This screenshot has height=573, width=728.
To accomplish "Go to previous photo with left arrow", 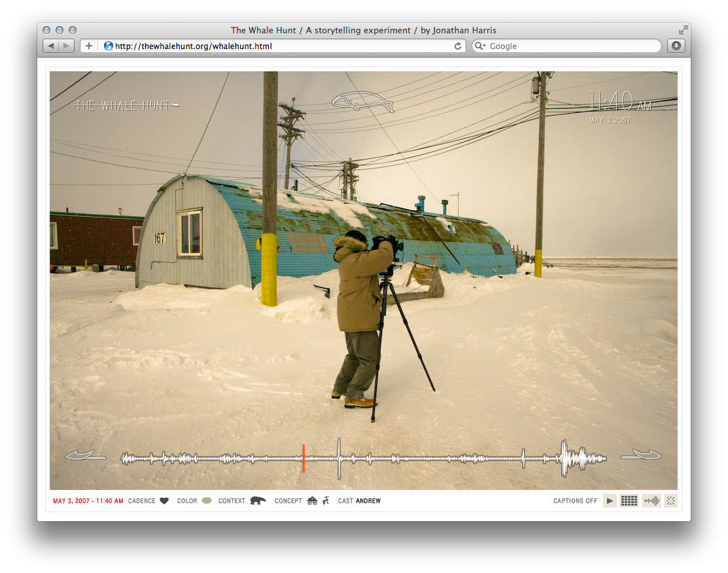I will [86, 455].
